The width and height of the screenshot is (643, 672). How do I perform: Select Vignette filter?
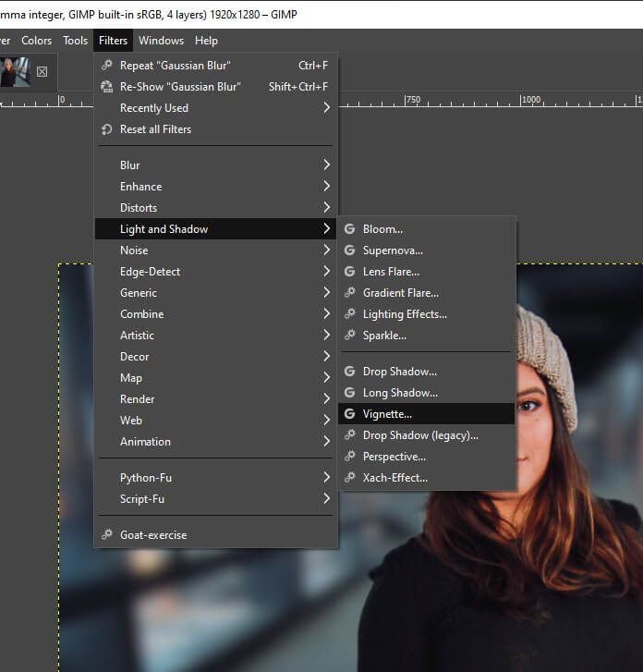(x=387, y=414)
